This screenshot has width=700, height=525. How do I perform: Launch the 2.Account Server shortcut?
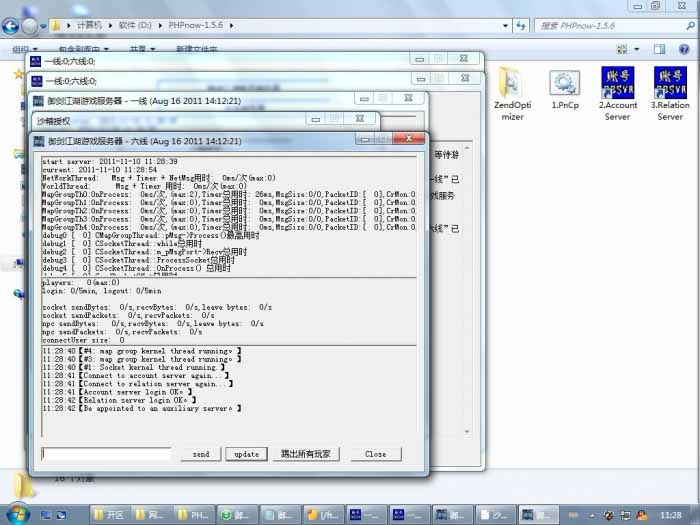618,92
